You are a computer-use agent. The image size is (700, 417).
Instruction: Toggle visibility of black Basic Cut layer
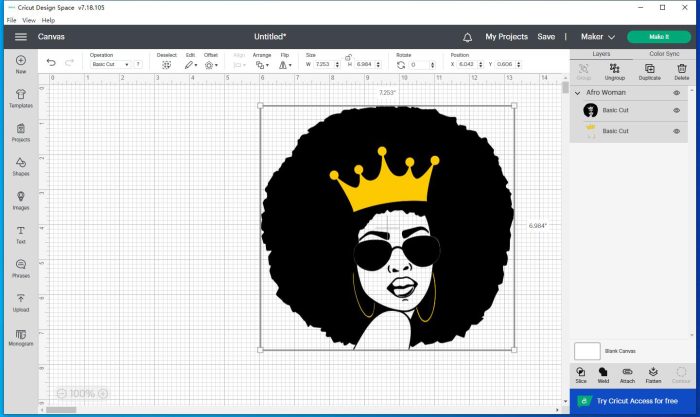676,110
